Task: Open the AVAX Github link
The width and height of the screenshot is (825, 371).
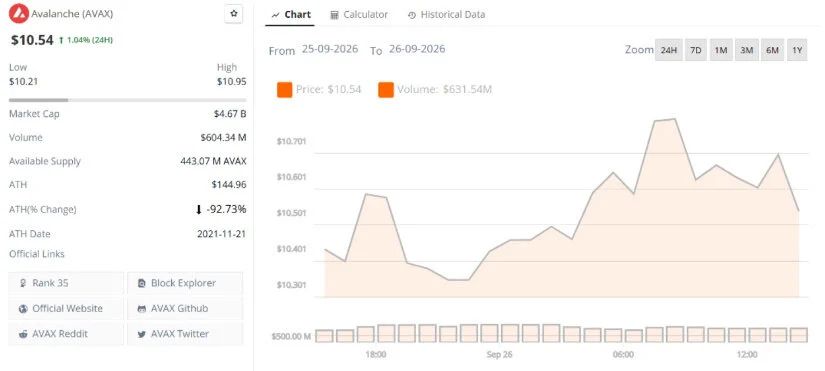Action: (x=185, y=308)
